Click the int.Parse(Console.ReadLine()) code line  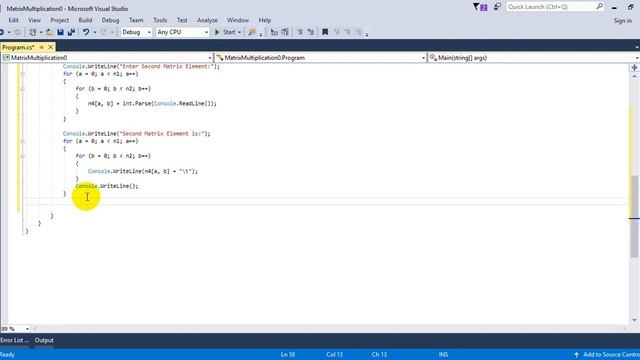[x=152, y=104]
